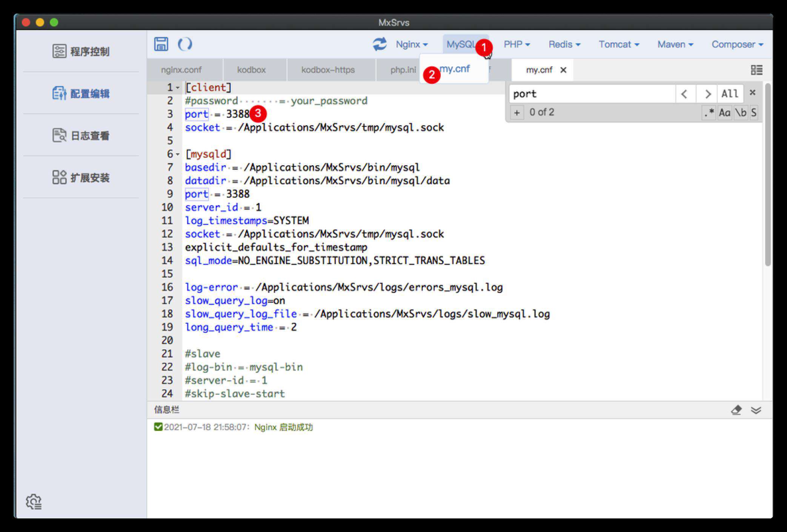Viewport: 787px width, 532px height.
Task: Click #log-bin = mysql-bin line
Action: click(x=244, y=367)
